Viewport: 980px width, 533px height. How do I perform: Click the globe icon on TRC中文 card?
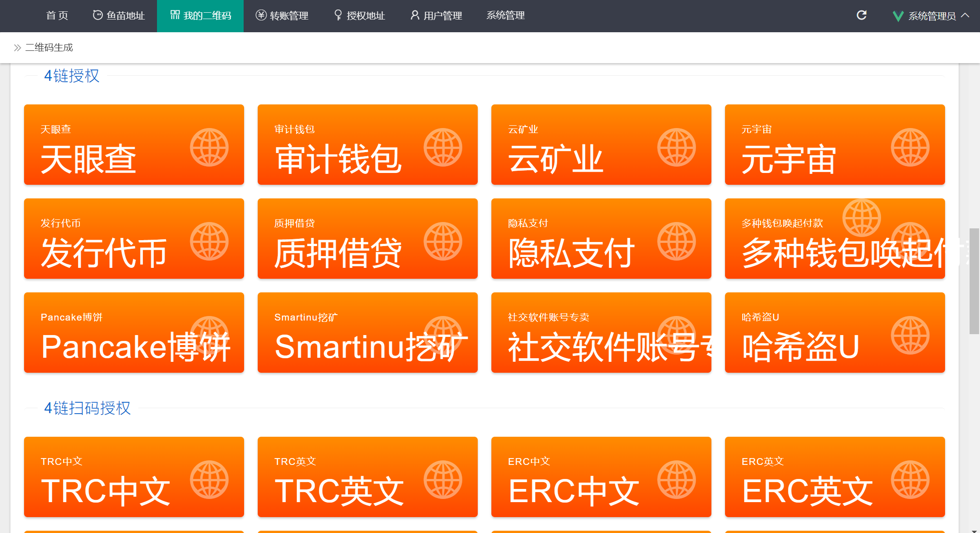click(x=209, y=480)
